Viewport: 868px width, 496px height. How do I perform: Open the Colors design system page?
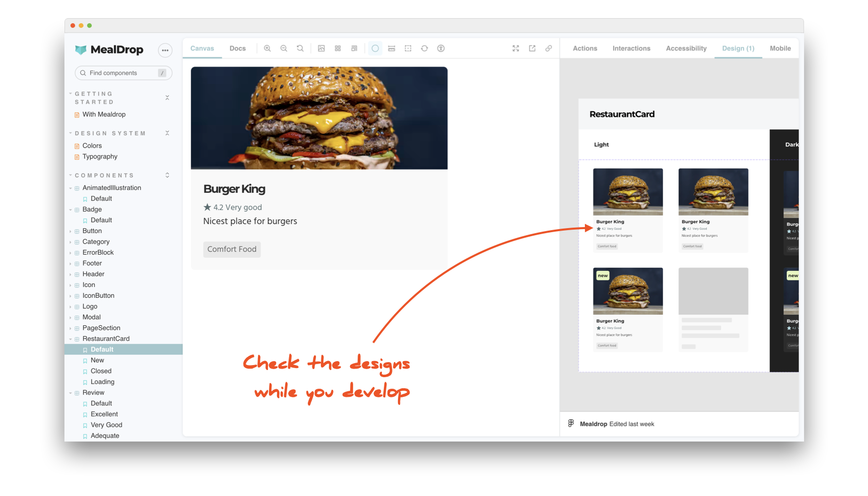[x=92, y=146]
